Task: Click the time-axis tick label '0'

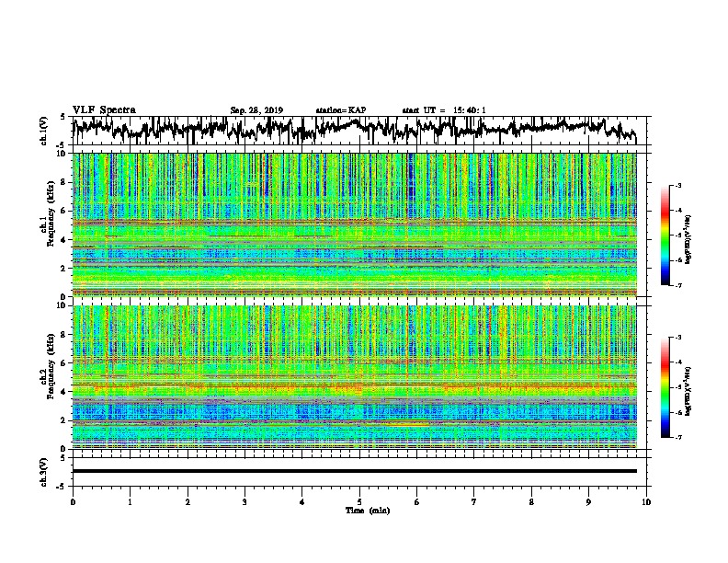Action: (73, 502)
